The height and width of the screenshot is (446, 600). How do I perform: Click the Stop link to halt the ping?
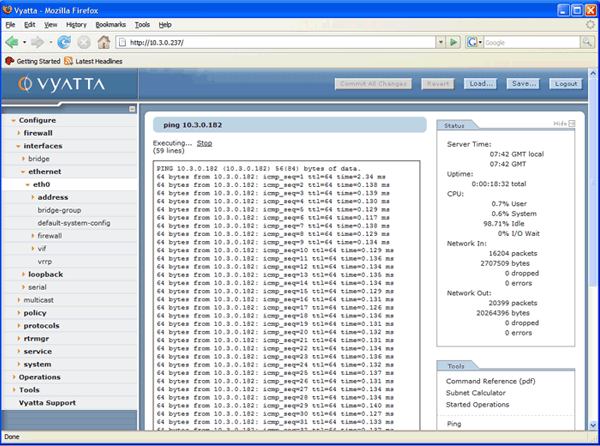(x=204, y=144)
